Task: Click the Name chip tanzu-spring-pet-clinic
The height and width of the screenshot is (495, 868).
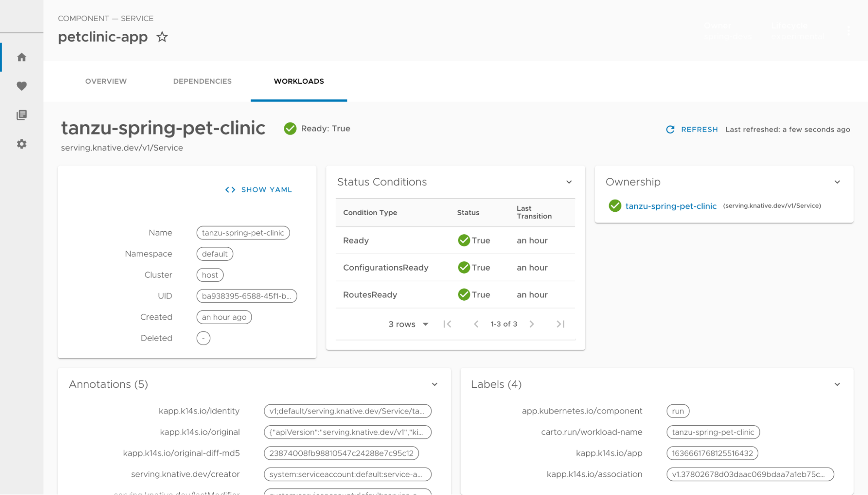Action: tap(243, 233)
